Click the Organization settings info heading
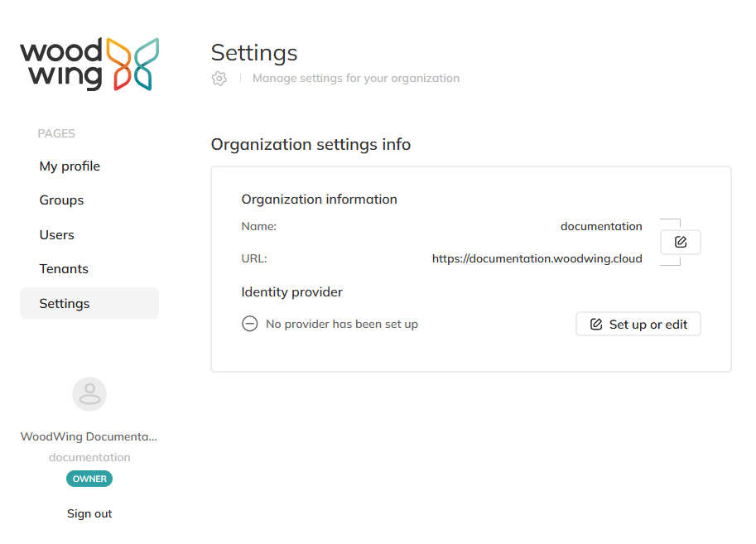The image size is (756, 544). click(x=311, y=144)
